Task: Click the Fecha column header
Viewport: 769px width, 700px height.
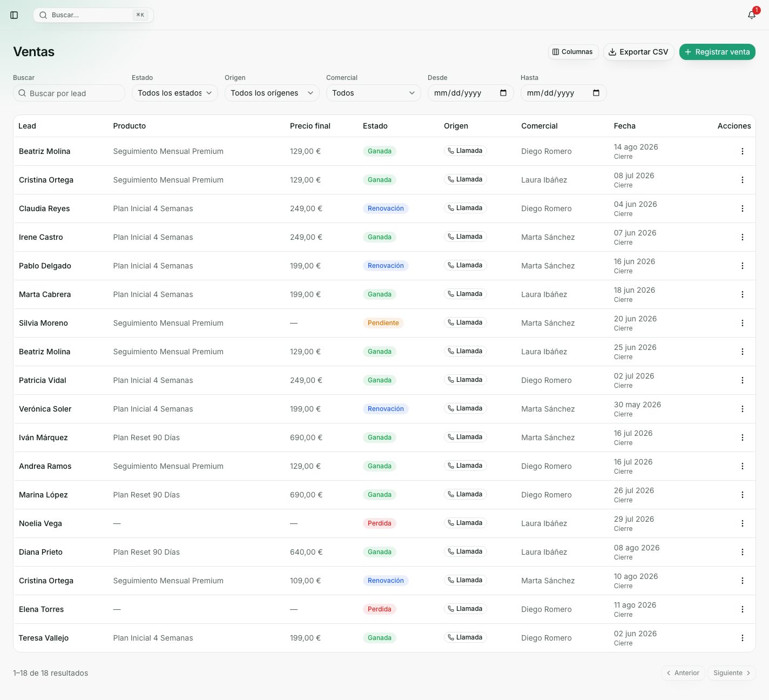Action: (x=625, y=126)
